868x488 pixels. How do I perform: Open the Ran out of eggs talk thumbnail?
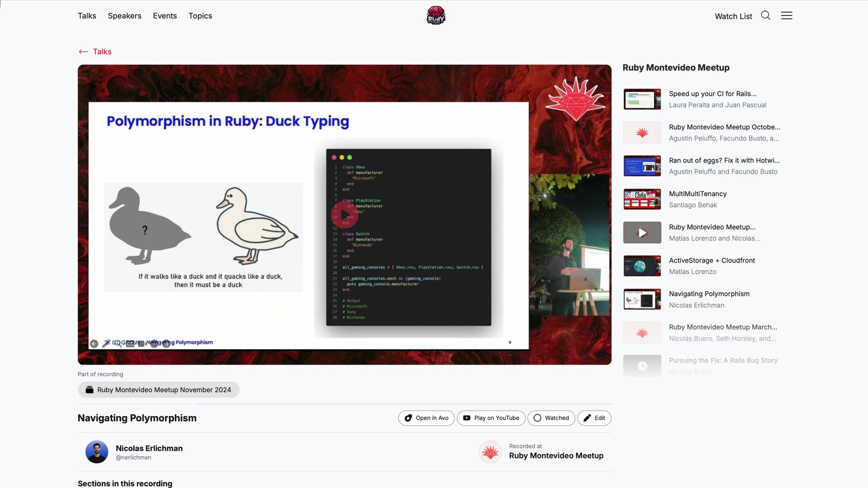point(642,166)
